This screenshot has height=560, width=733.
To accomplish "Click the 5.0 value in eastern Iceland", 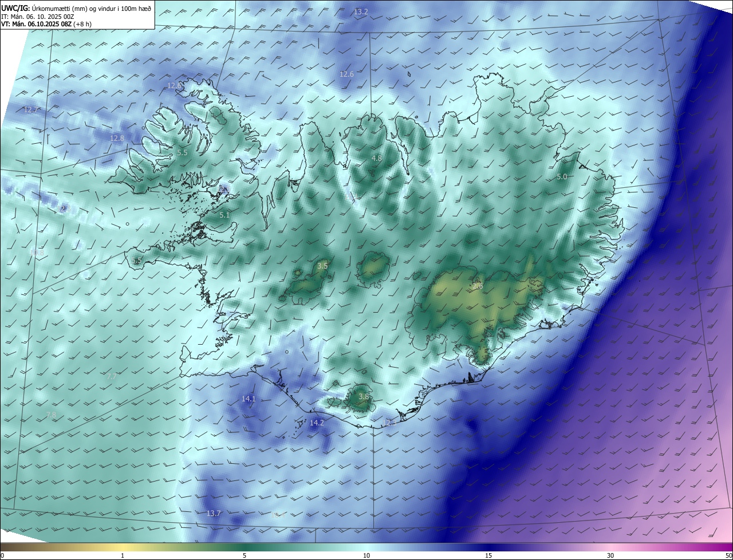I will point(562,177).
